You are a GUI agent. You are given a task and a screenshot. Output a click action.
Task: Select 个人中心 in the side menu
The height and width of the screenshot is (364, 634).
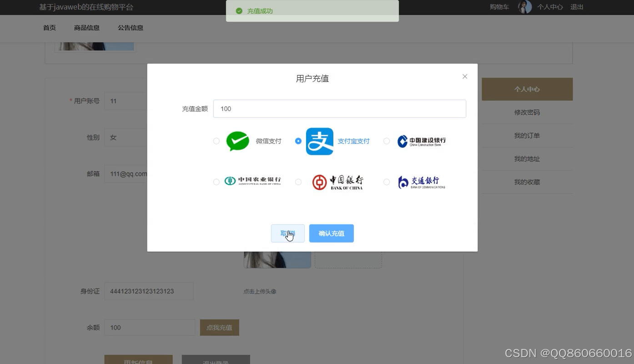[x=527, y=89]
